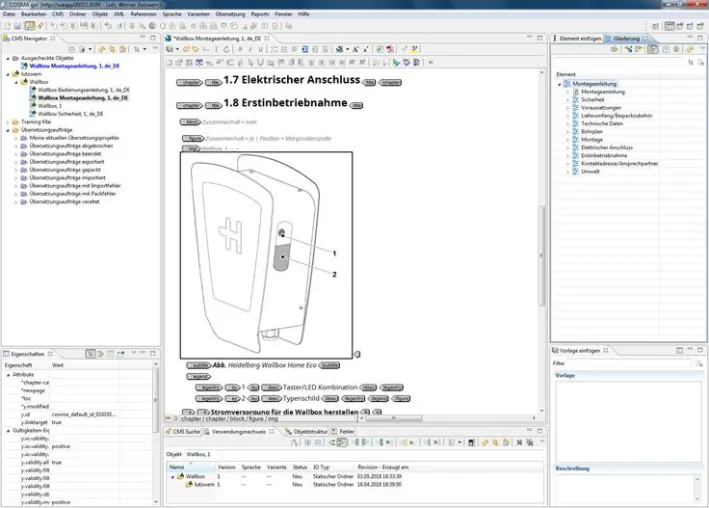This screenshot has width=709, height=508.
Task: Click the editor's vertical scrollbar thumb
Action: [x=541, y=256]
